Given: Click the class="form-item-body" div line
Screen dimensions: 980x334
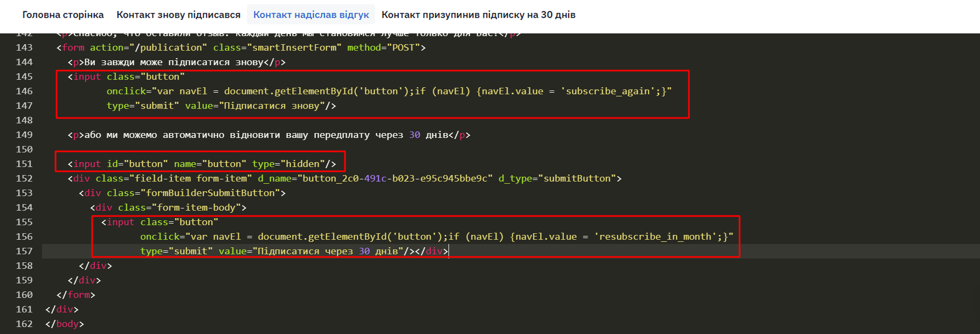Looking at the screenshot, I should [x=168, y=207].
